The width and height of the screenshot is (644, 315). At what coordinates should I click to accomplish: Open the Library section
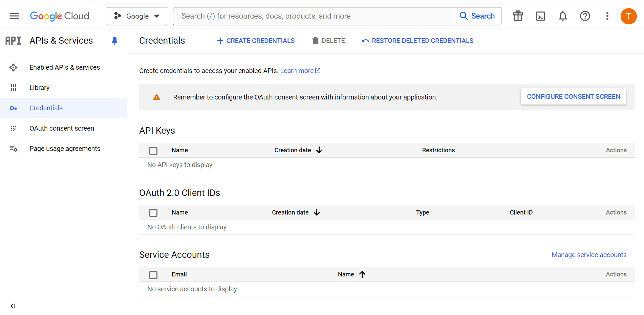[39, 87]
